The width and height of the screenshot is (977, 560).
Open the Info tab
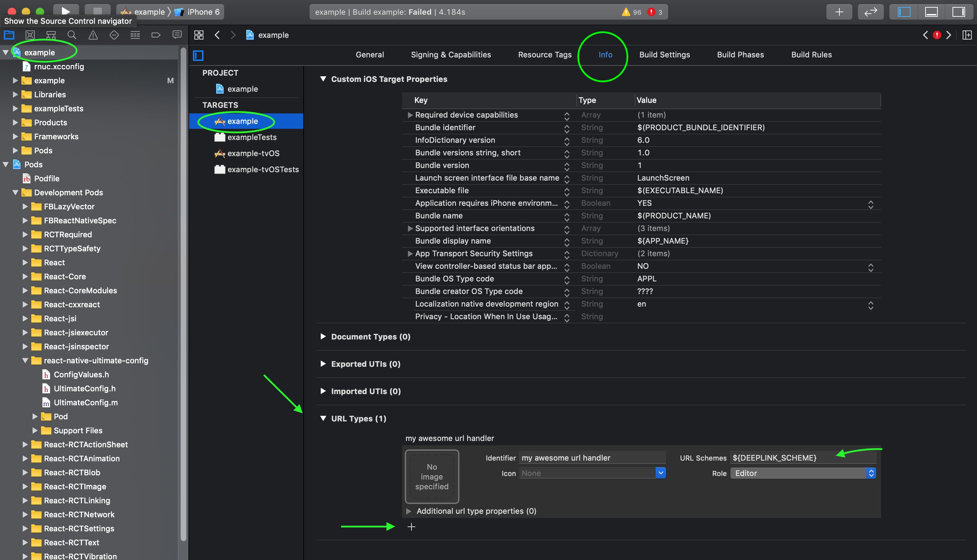(x=605, y=55)
